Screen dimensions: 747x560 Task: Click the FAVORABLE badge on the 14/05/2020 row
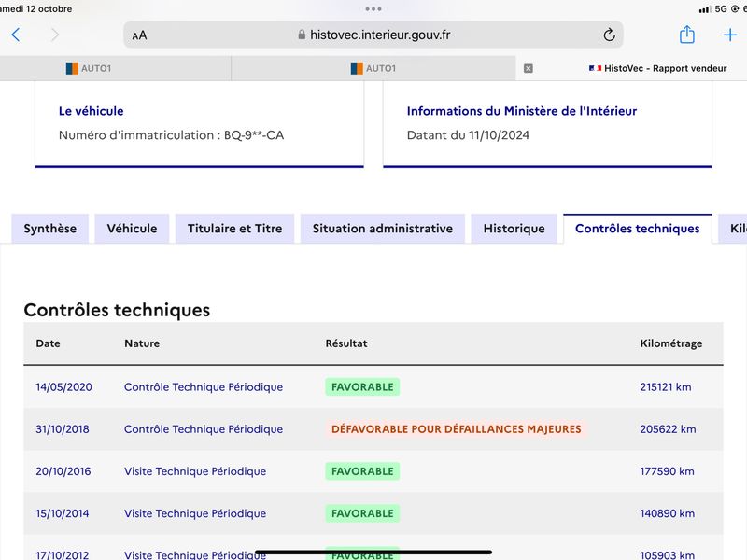[362, 387]
